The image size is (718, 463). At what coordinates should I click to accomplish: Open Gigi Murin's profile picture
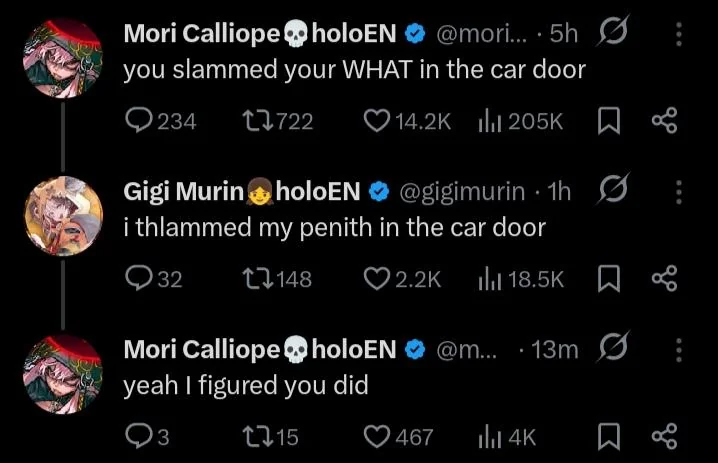click(x=64, y=216)
